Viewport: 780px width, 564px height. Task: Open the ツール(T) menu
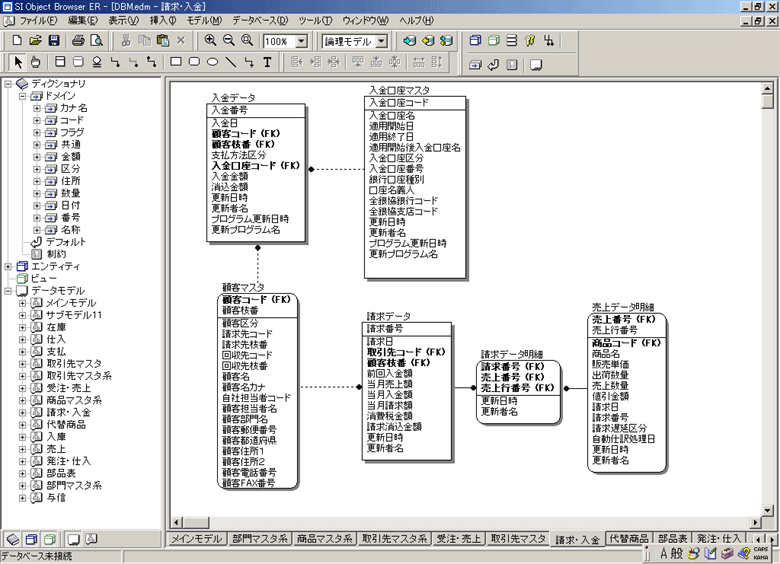tap(315, 20)
